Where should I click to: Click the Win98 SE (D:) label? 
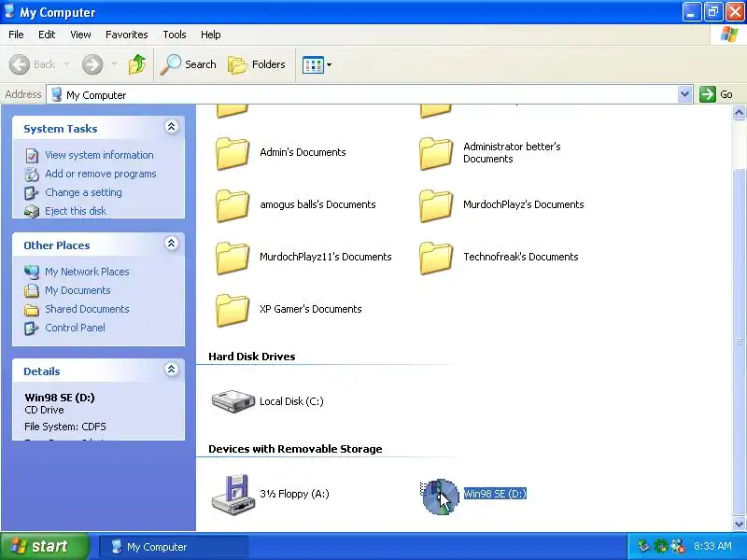(495, 494)
